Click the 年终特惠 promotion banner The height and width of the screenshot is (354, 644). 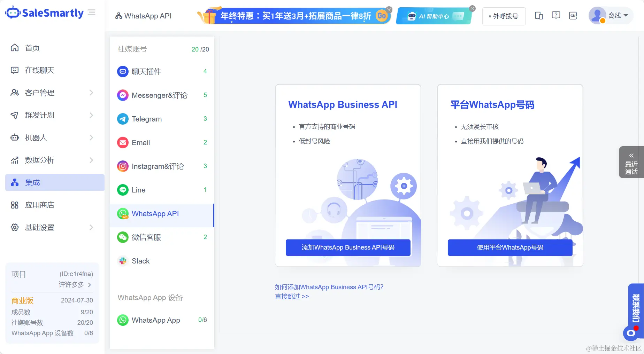point(294,16)
